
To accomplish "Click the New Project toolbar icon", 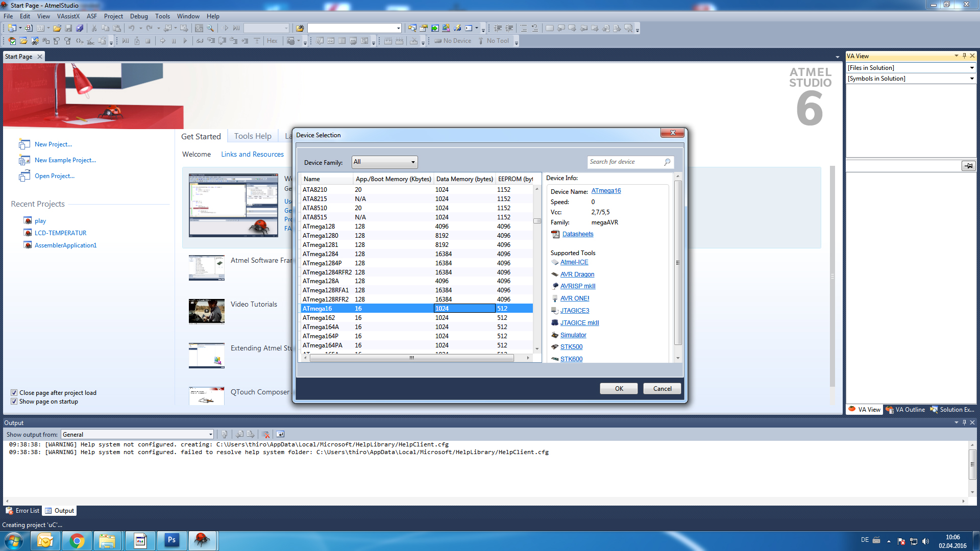I will [12, 28].
